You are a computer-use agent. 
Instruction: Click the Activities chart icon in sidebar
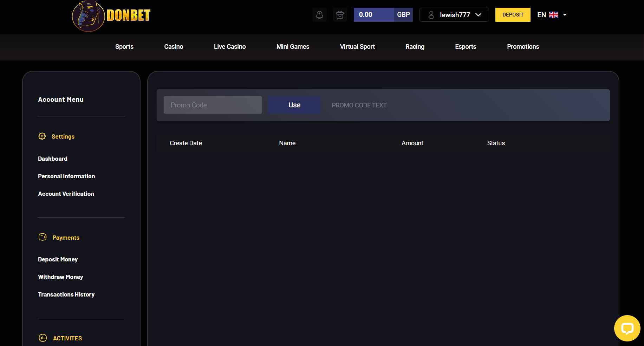[43, 338]
